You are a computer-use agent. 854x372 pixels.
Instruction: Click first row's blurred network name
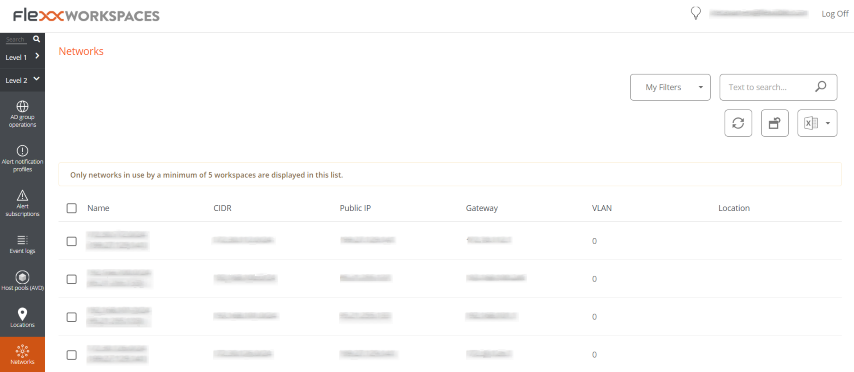pyautogui.click(x=118, y=240)
